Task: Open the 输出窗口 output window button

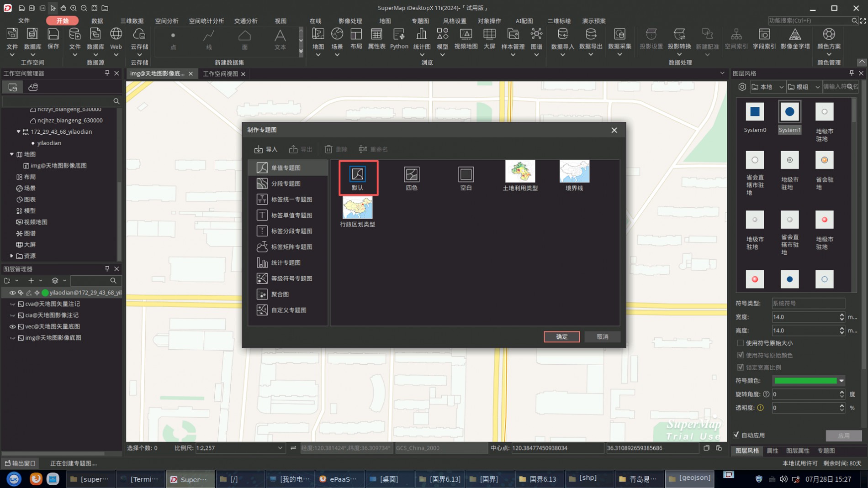Action: tap(20, 463)
